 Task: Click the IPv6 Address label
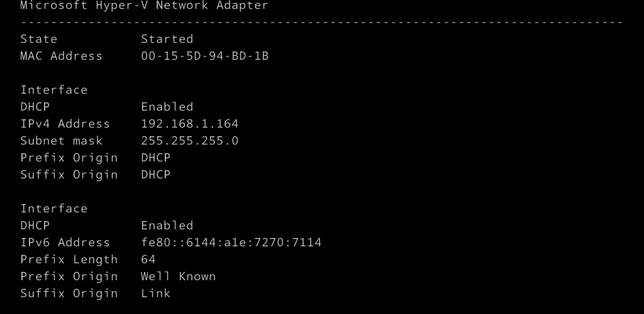(x=65, y=242)
